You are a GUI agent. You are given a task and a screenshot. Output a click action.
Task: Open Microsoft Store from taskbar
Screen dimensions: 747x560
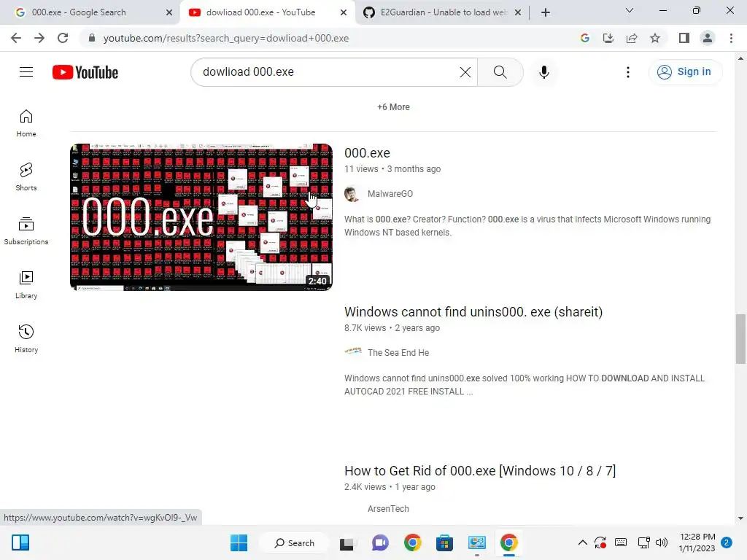pyautogui.click(x=444, y=542)
